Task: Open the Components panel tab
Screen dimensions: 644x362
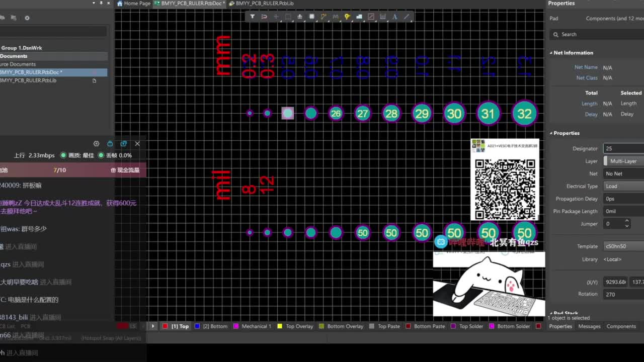Action: pos(621,326)
